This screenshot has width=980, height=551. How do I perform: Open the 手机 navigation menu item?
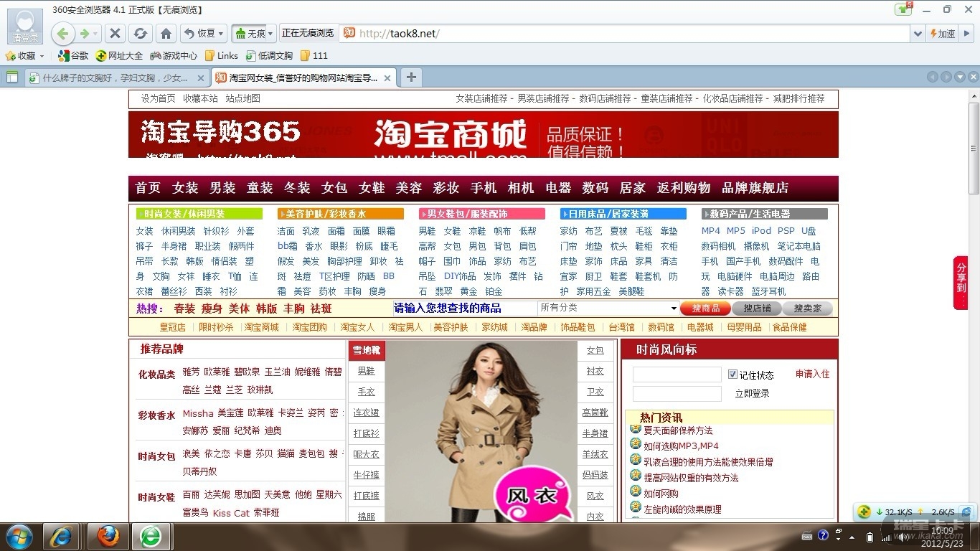484,188
